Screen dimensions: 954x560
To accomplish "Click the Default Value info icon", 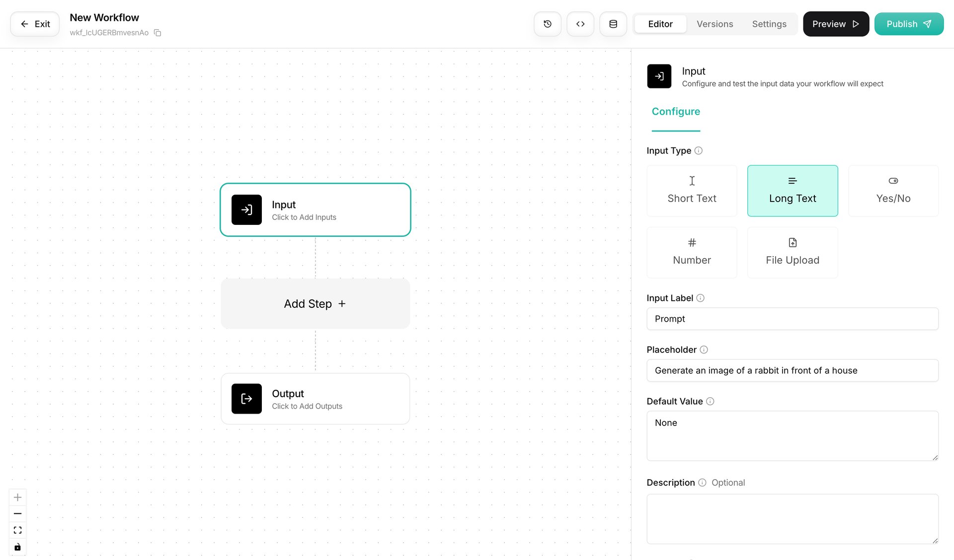I will tap(711, 401).
